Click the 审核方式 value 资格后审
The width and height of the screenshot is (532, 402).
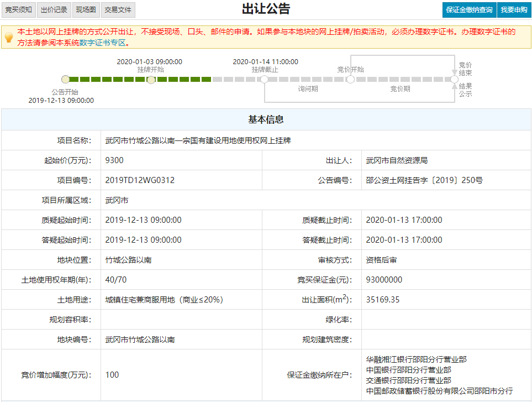381,260
